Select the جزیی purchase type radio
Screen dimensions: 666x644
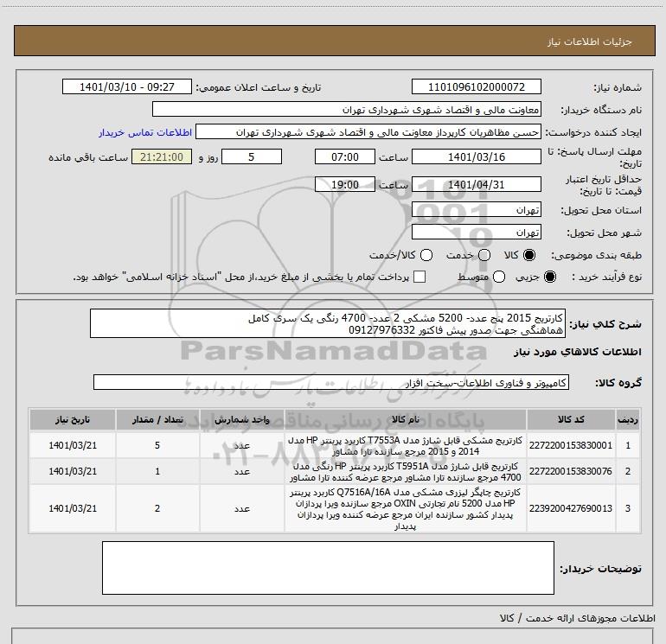click(x=549, y=277)
